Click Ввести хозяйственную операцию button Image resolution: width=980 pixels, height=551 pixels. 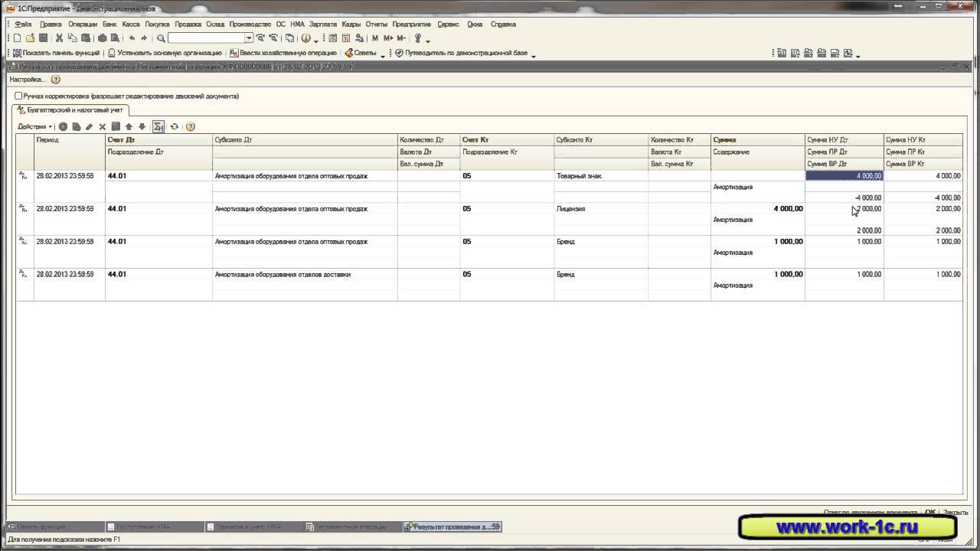point(283,54)
